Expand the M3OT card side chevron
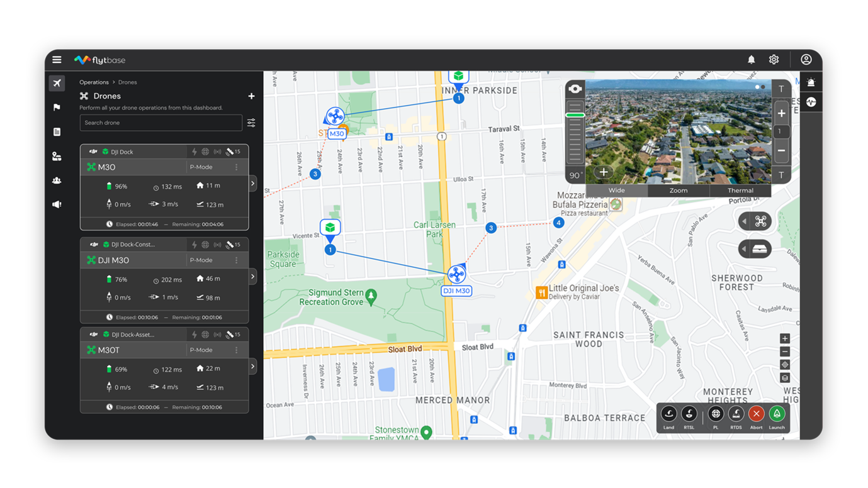868x488 pixels. click(x=253, y=367)
